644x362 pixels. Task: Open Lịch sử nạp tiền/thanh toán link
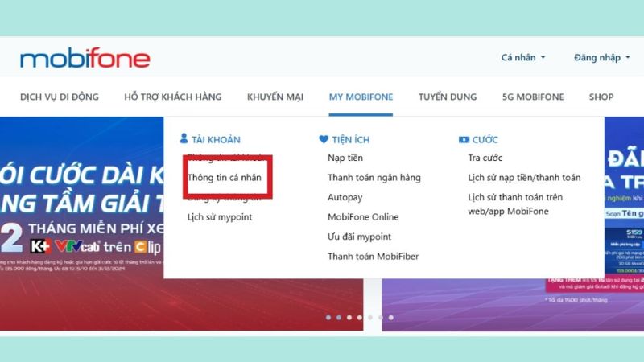point(524,178)
